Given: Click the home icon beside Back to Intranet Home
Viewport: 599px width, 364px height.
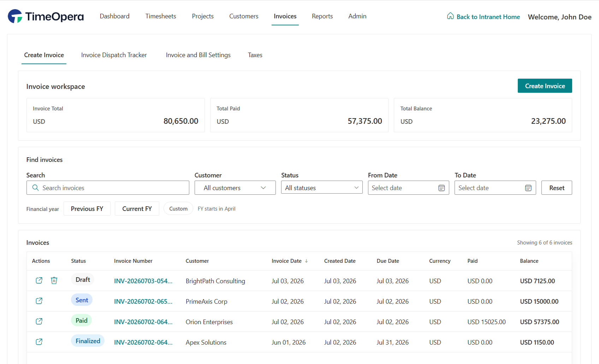Looking at the screenshot, I should [450, 16].
